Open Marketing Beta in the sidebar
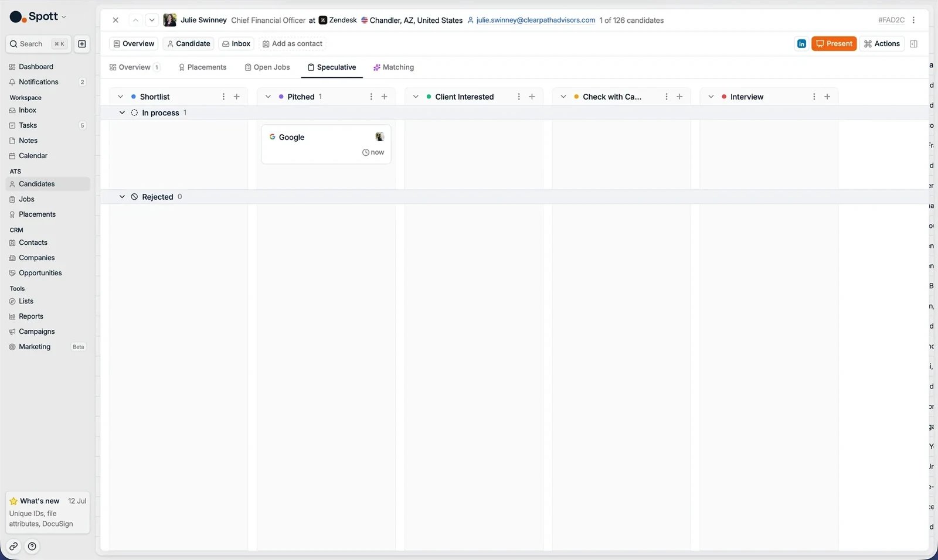938x560 pixels. click(47, 347)
